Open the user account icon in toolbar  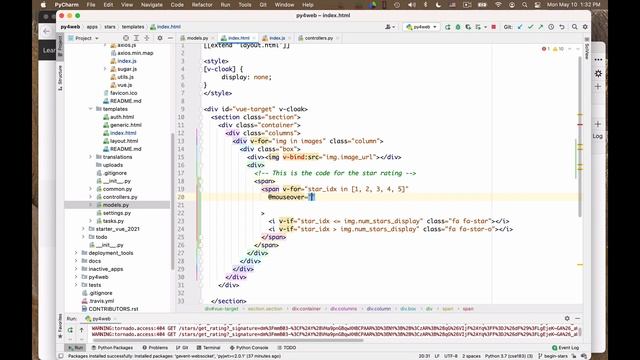tap(390, 27)
